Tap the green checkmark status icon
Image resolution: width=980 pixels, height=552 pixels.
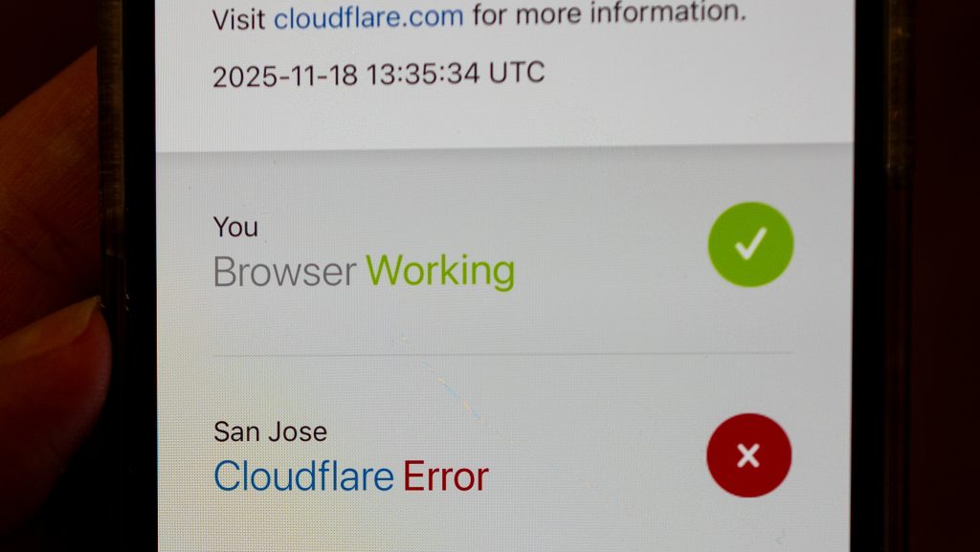[x=750, y=244]
